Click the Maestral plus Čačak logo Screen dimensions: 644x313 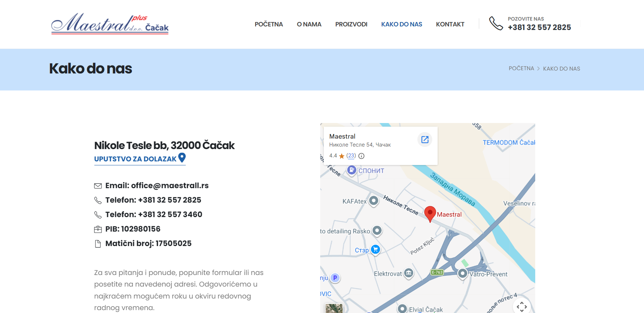tap(110, 24)
